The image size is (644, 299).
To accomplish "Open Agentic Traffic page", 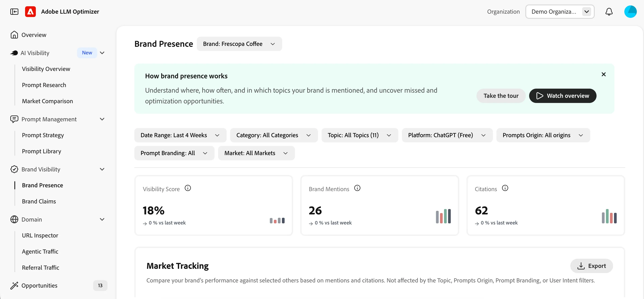I will click(x=40, y=251).
